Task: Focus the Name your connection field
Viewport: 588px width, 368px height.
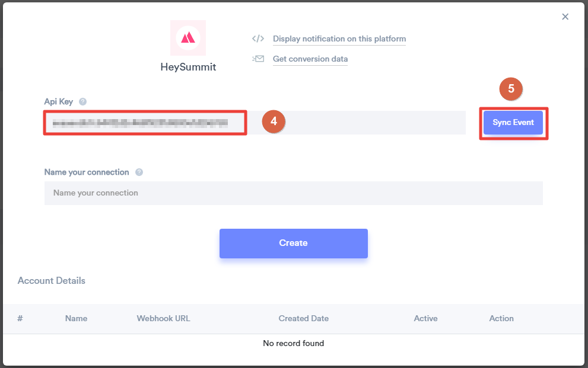Action: pyautogui.click(x=294, y=193)
